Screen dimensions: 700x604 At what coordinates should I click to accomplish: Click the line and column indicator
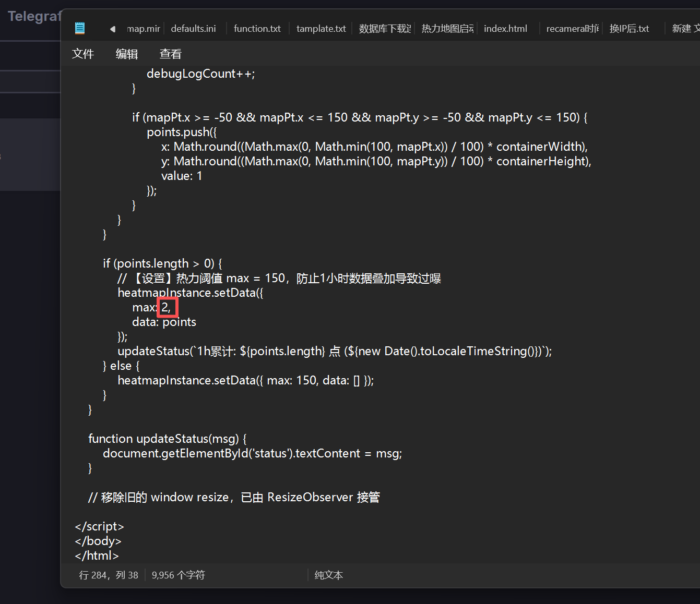pos(109,575)
